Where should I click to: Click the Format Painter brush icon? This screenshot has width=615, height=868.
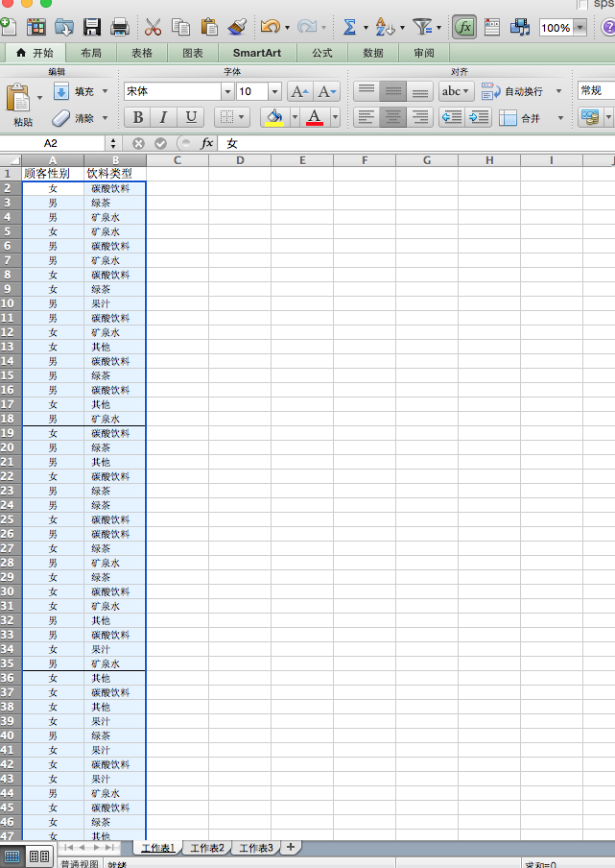click(x=237, y=27)
